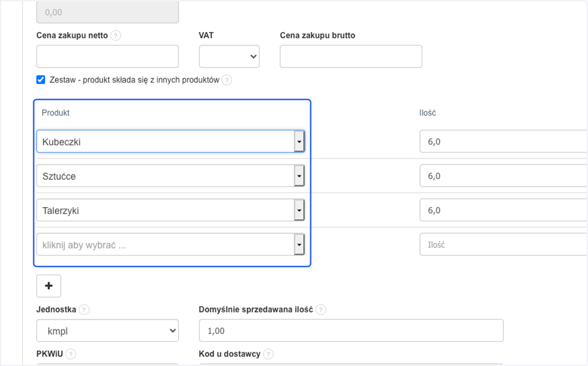Open help icon beside Zestaw checkbox label
This screenshot has width=588, height=366.
(x=226, y=80)
